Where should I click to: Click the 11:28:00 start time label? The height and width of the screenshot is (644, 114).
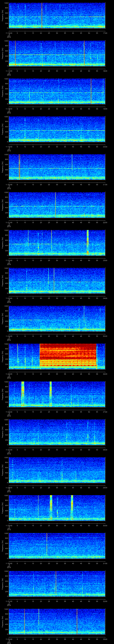coord(9,487)
